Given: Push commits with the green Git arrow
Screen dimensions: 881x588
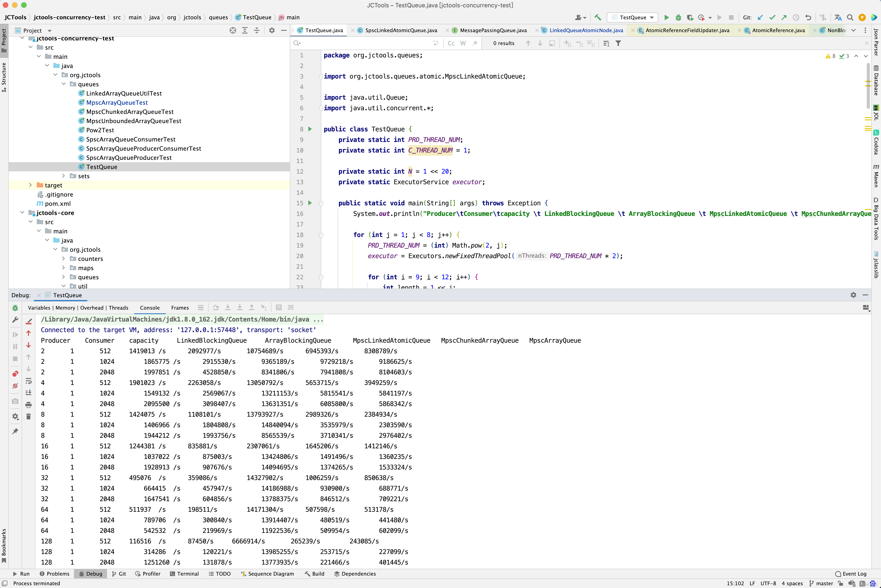Looking at the screenshot, I should [x=784, y=17].
